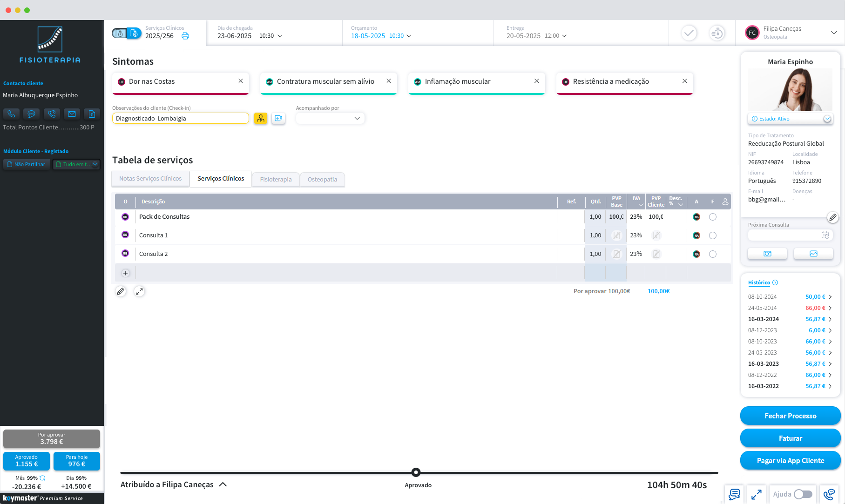
Task: Open the Notas Serviços Clínicos tab
Action: [150, 179]
